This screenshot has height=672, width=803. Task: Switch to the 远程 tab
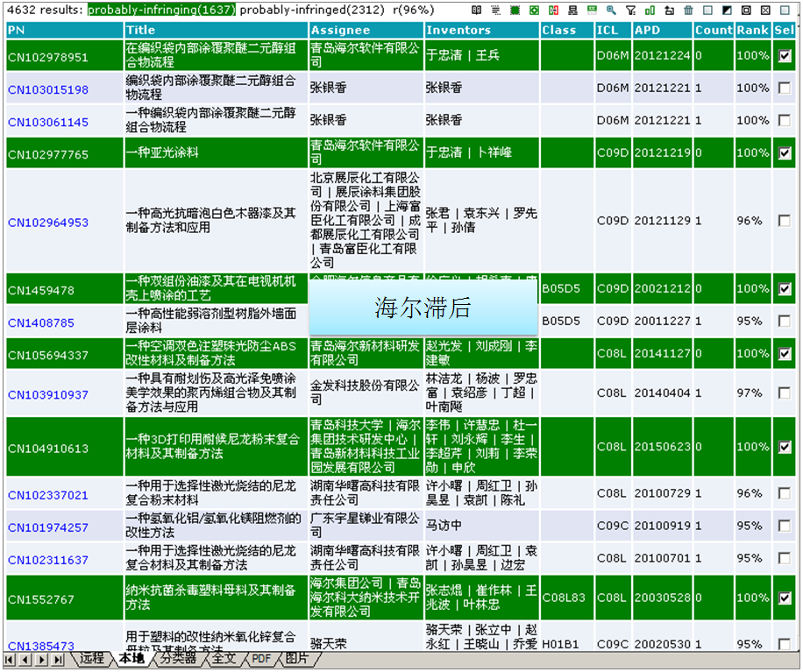(x=91, y=659)
